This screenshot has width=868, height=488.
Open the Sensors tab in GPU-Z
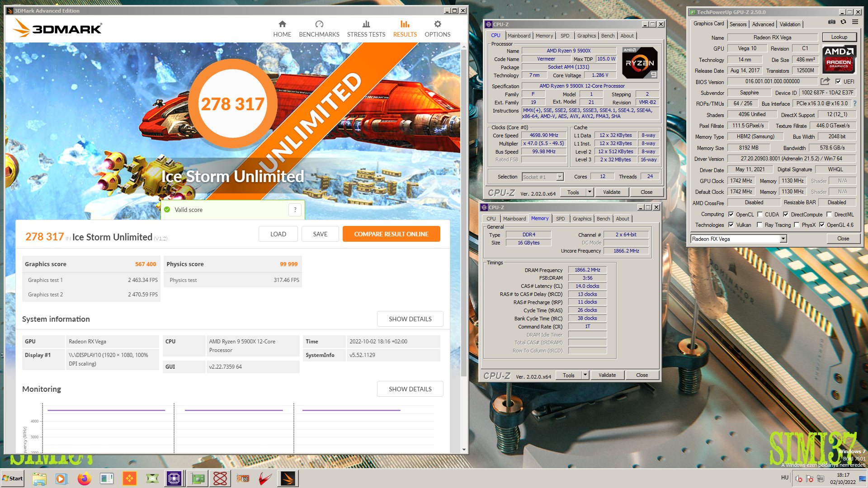tap(738, 24)
